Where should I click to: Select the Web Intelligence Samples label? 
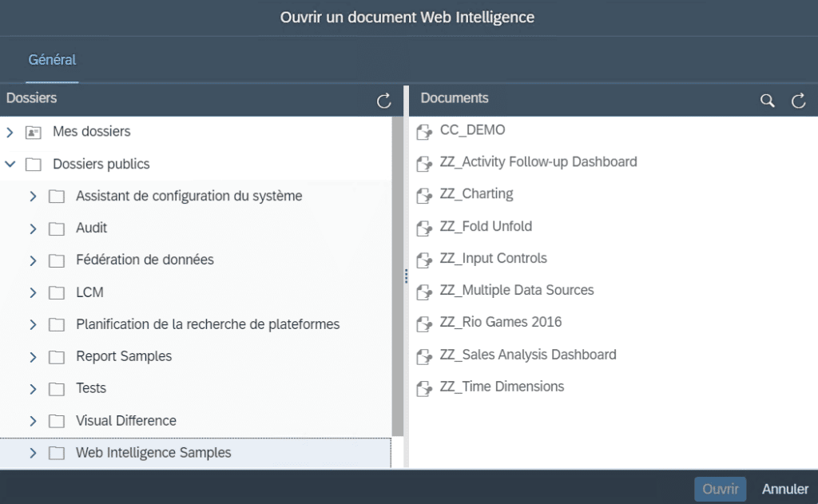tap(153, 453)
